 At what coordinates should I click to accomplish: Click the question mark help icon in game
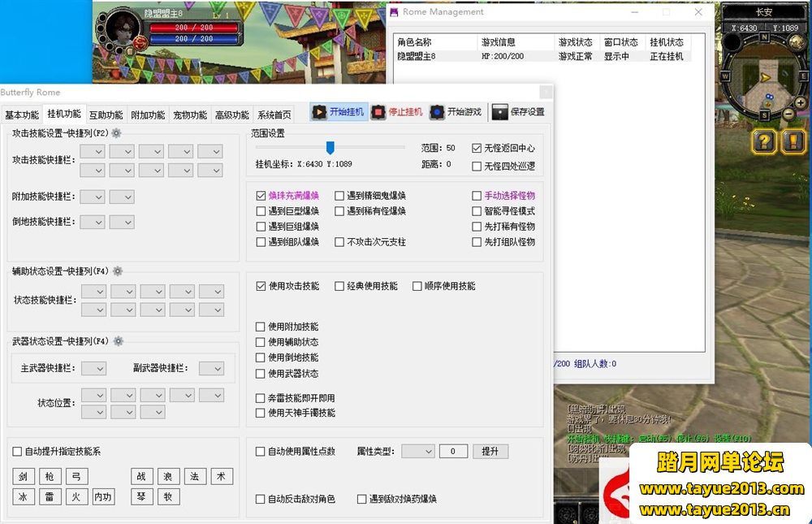pyautogui.click(x=763, y=141)
